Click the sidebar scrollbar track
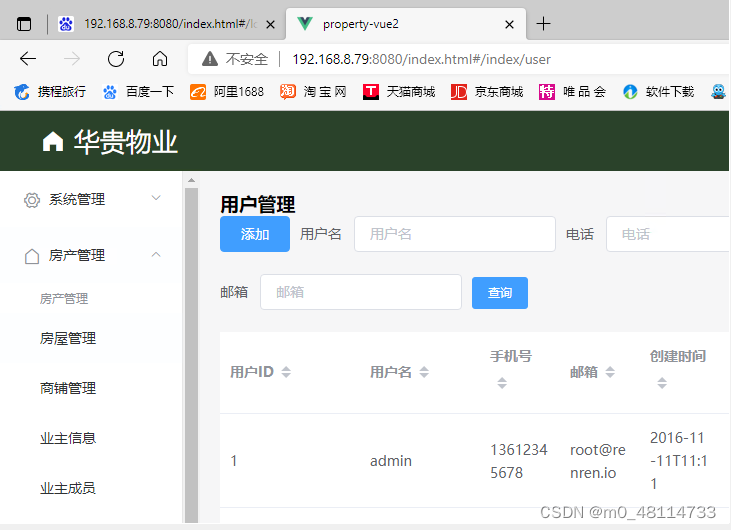Image resolution: width=731 pixels, height=530 pixels. [191, 354]
